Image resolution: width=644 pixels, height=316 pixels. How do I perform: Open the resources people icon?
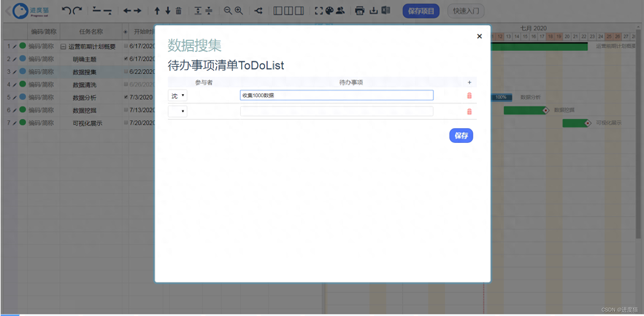(x=340, y=11)
